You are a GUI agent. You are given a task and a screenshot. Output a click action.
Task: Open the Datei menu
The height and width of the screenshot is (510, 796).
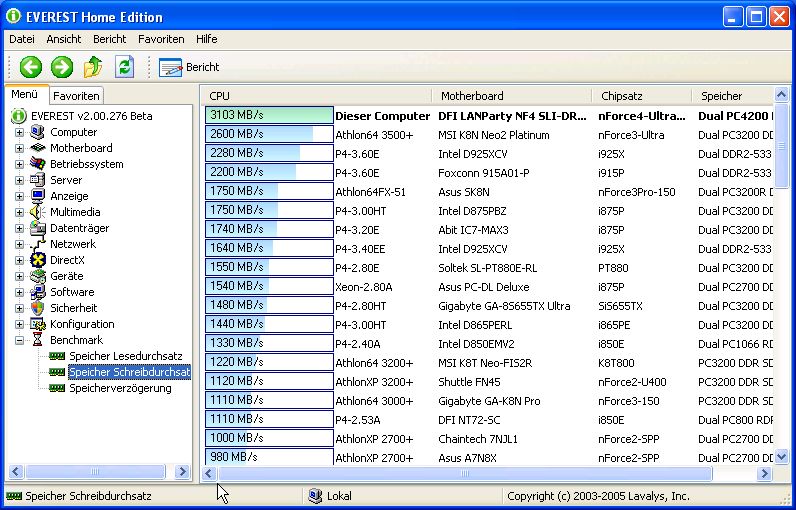coord(22,39)
